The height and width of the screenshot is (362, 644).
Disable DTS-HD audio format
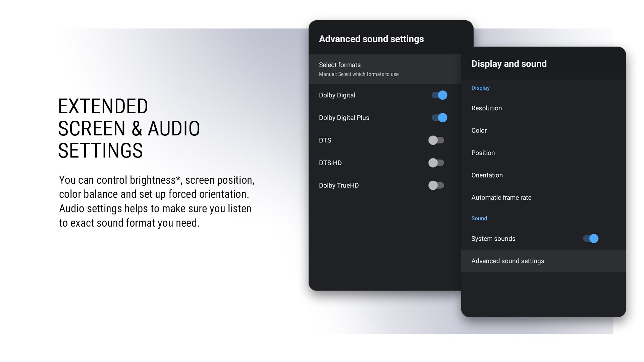(x=436, y=163)
